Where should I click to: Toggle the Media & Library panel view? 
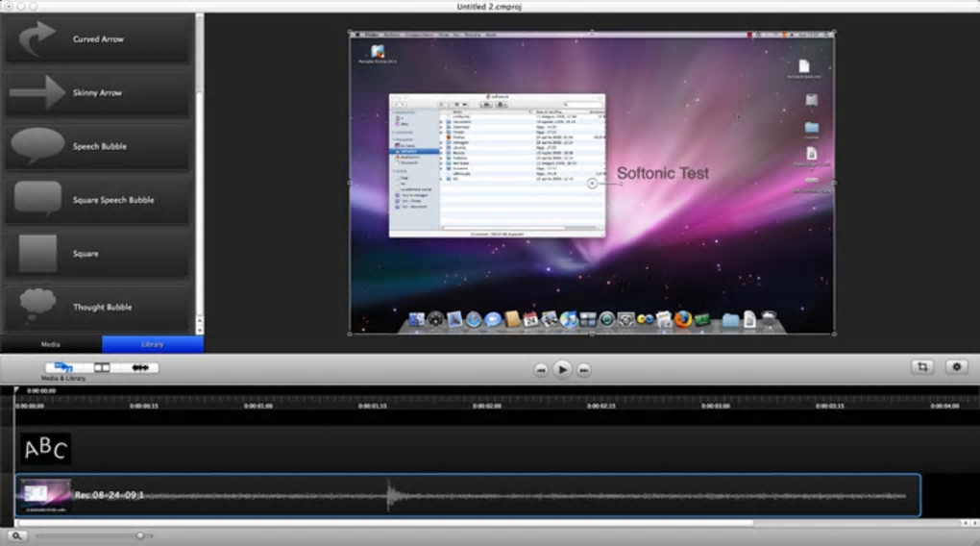(64, 367)
